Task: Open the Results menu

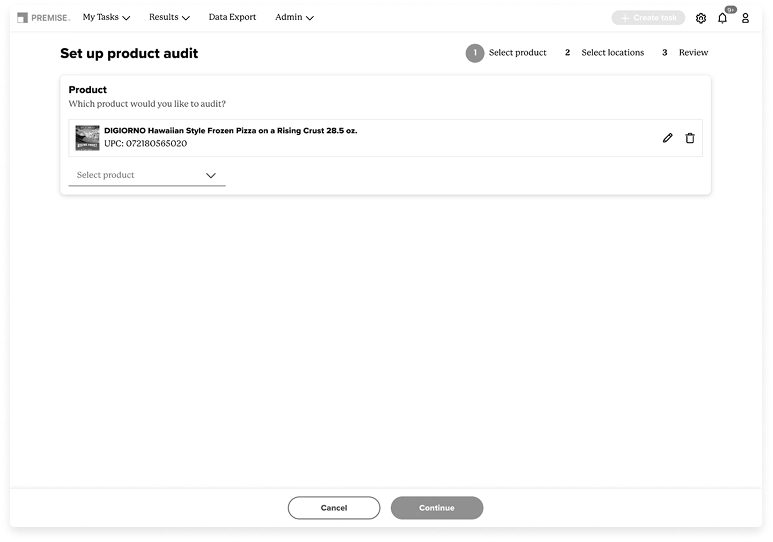Action: coord(169,17)
